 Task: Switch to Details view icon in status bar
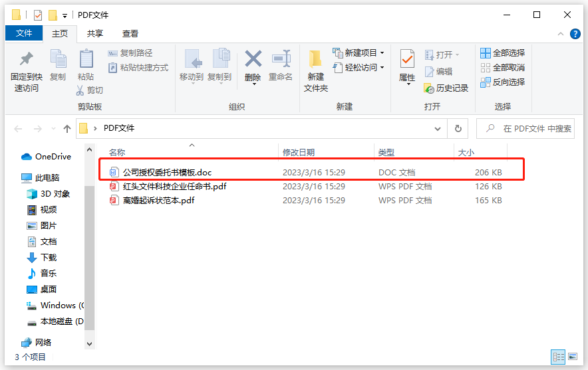558,357
